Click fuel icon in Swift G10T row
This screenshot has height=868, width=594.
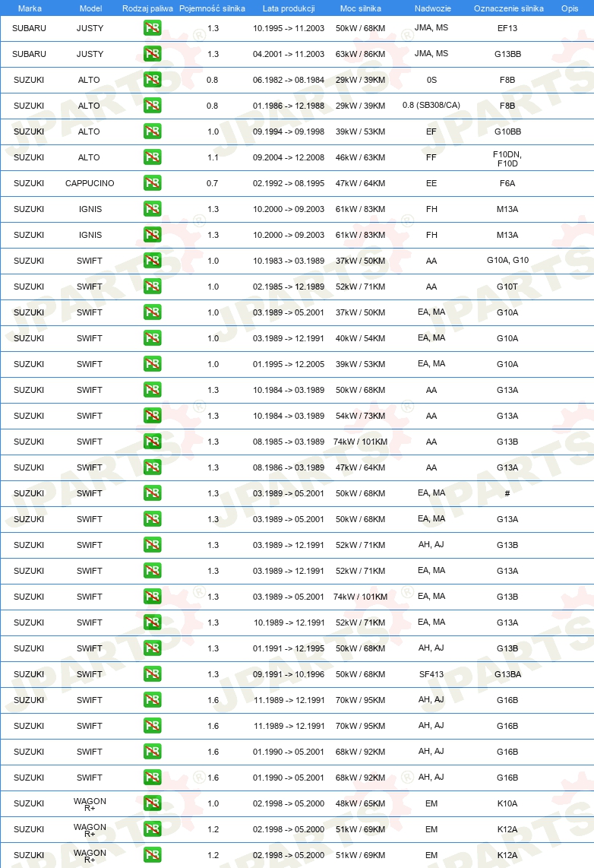pyautogui.click(x=152, y=287)
